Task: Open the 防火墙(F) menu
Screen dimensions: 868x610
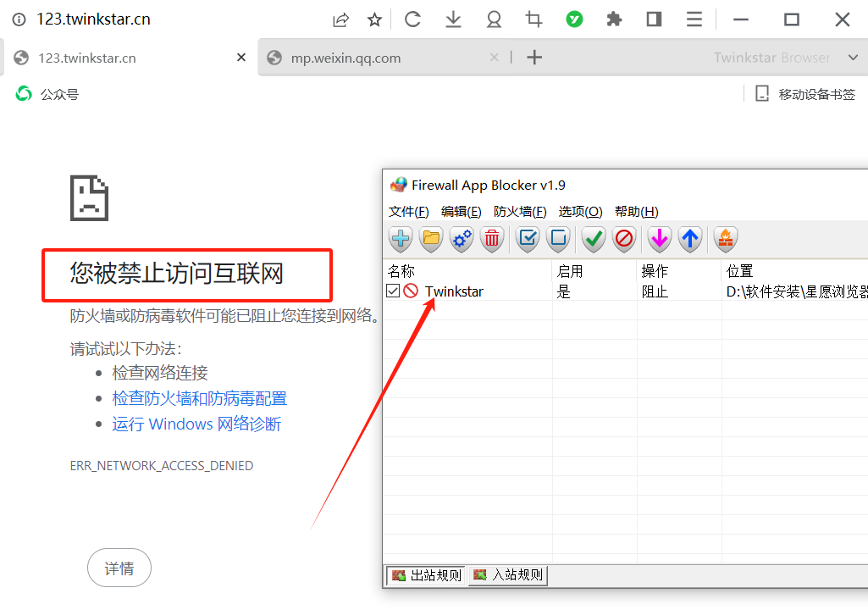Action: (x=520, y=212)
